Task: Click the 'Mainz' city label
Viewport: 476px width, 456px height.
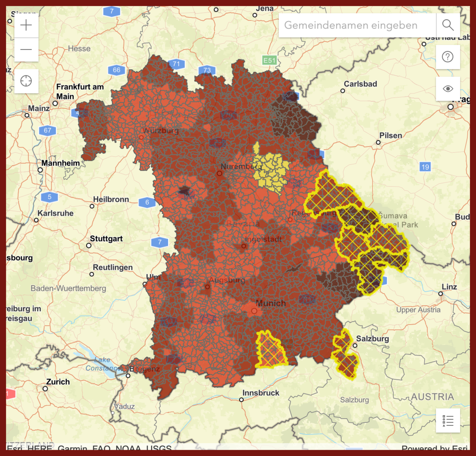Action: [39, 108]
